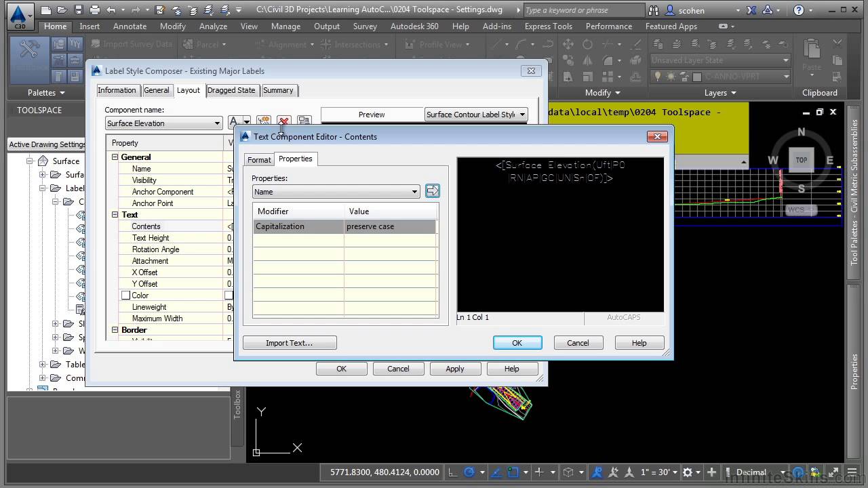The image size is (868, 488).
Task: Click the Import Text... button
Action: 290,343
